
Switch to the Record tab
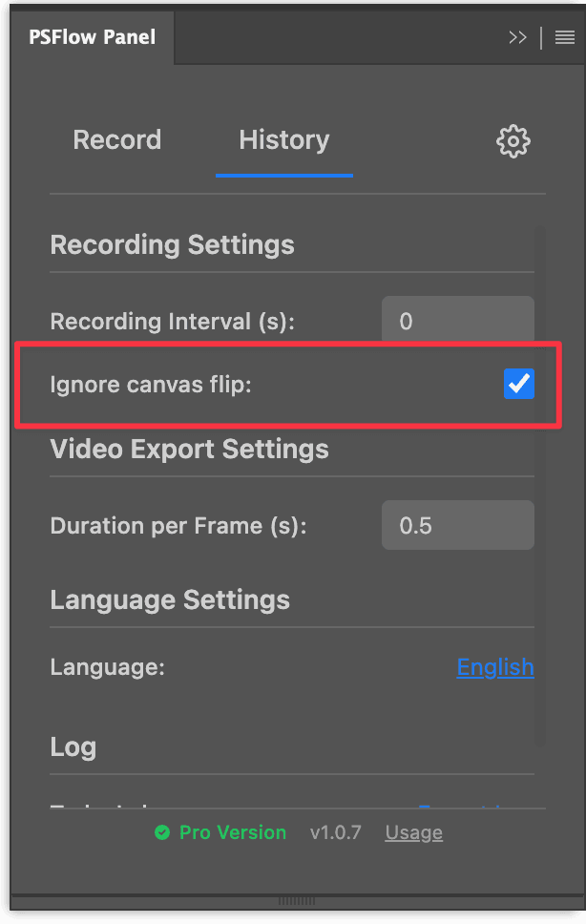(116, 139)
